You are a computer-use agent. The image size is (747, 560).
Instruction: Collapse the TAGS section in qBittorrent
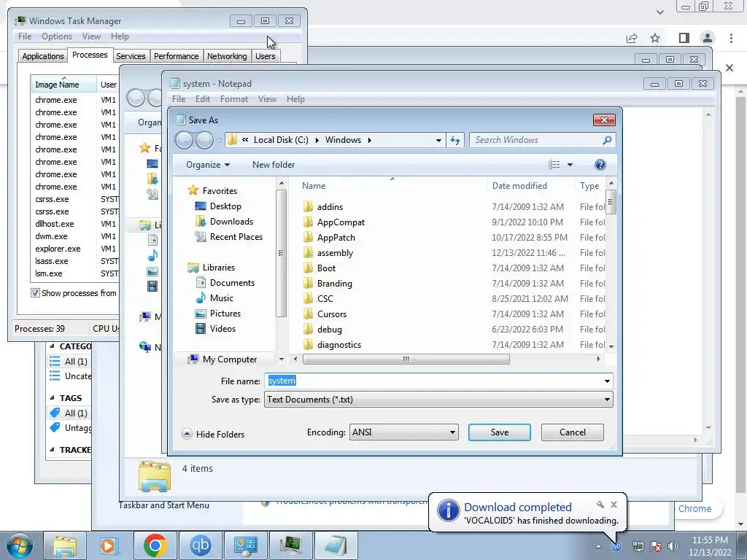click(x=53, y=398)
